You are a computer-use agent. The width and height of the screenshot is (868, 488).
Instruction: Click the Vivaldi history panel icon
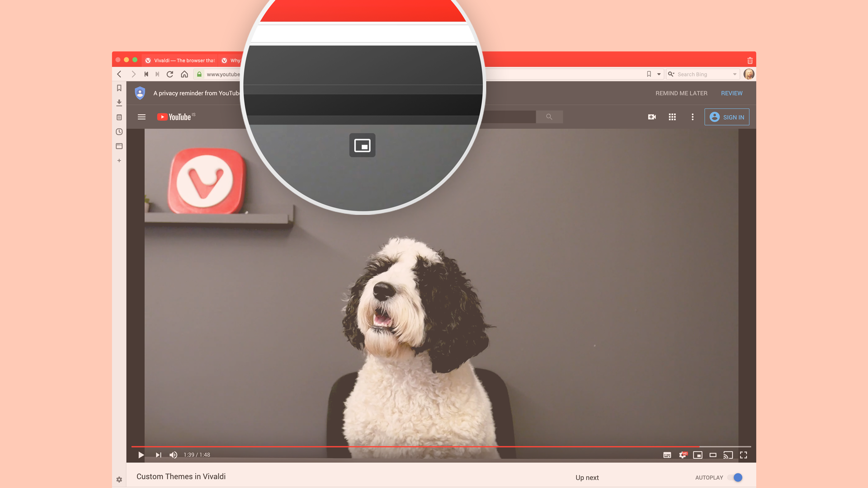pos(118,131)
